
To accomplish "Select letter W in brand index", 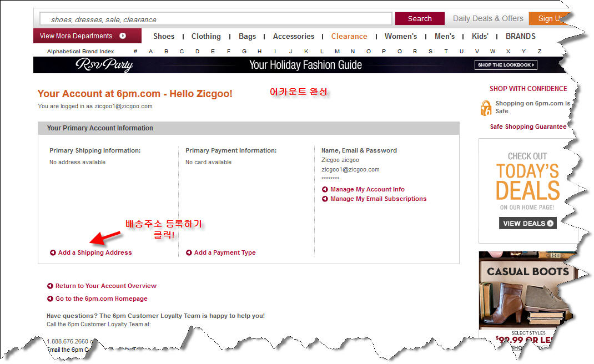I will tap(492, 52).
